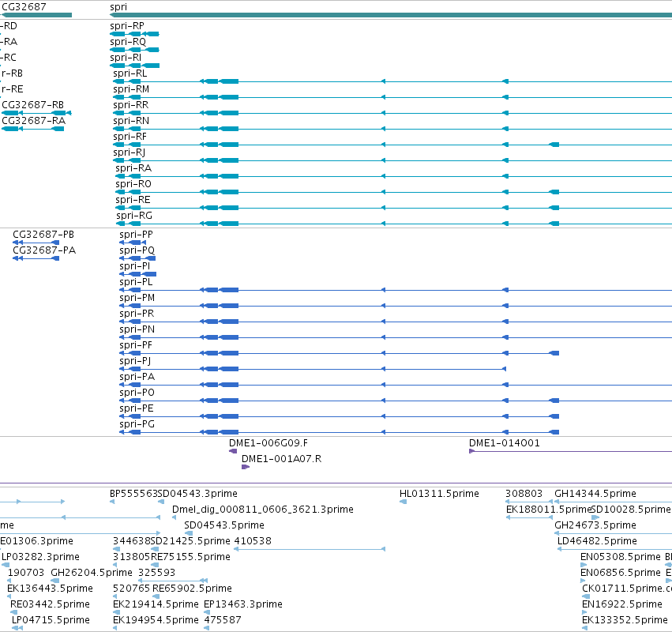Click the spri-RQ transcript label
672x632 pixels.
pos(128,42)
